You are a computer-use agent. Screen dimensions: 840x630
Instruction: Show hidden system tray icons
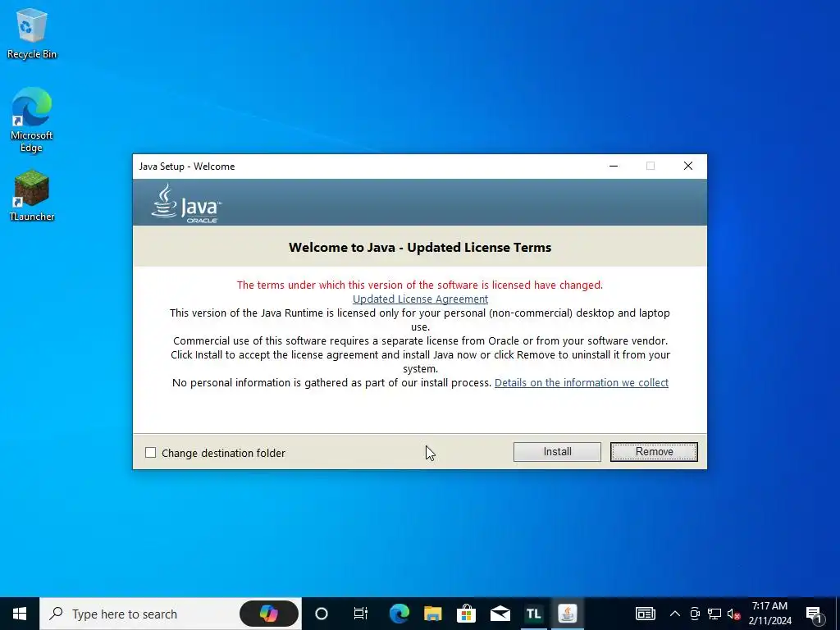click(x=675, y=614)
